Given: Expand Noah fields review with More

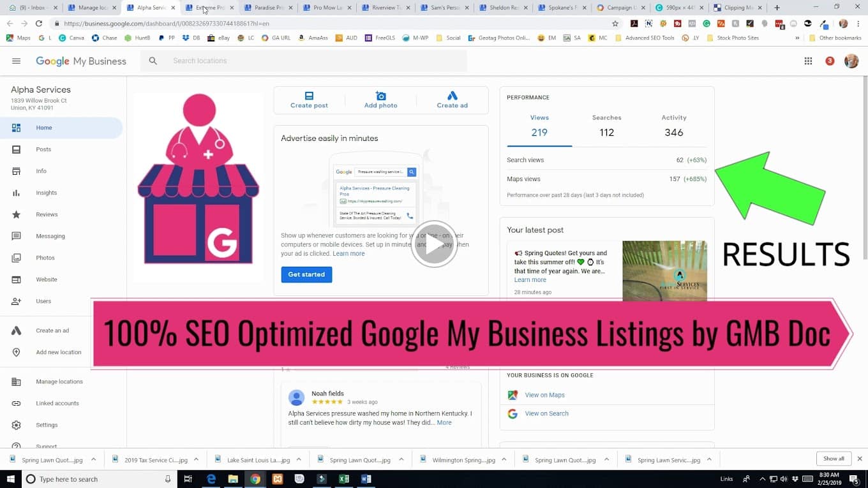Looking at the screenshot, I should tap(444, 422).
